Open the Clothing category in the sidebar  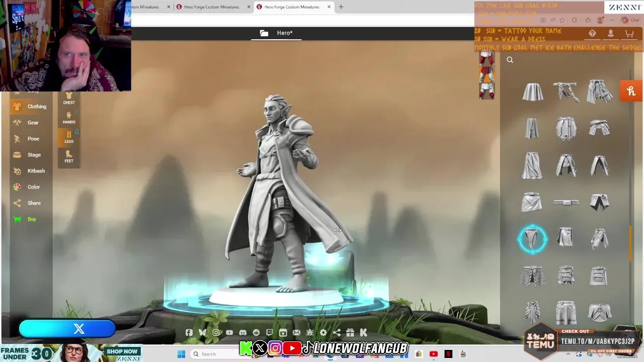tap(30, 107)
